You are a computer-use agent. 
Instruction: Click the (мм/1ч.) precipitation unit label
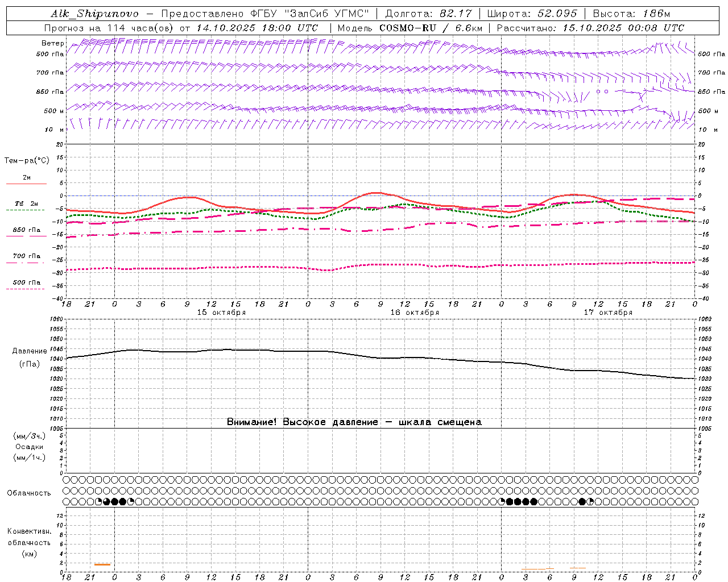[29, 458]
